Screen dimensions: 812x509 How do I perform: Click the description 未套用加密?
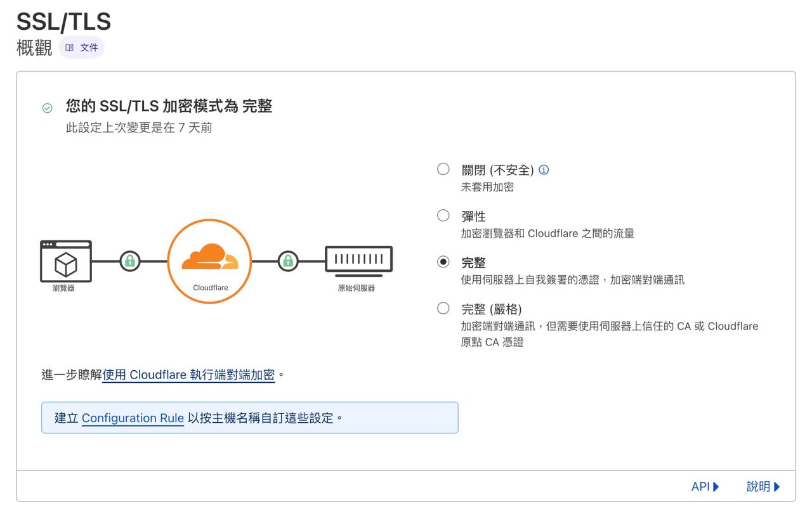(x=487, y=187)
